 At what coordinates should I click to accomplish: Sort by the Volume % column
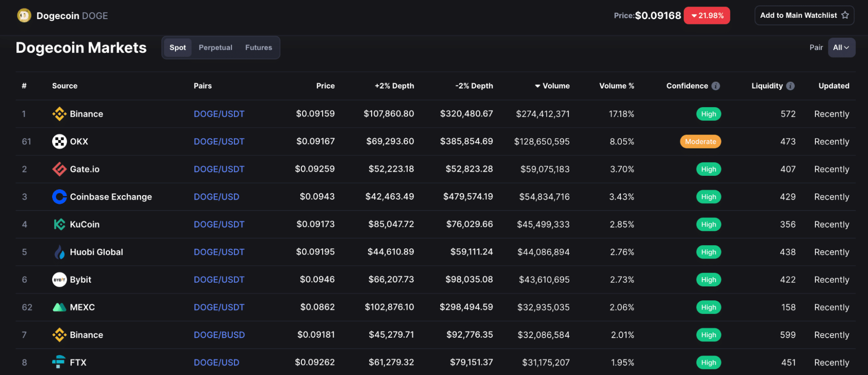pos(617,86)
